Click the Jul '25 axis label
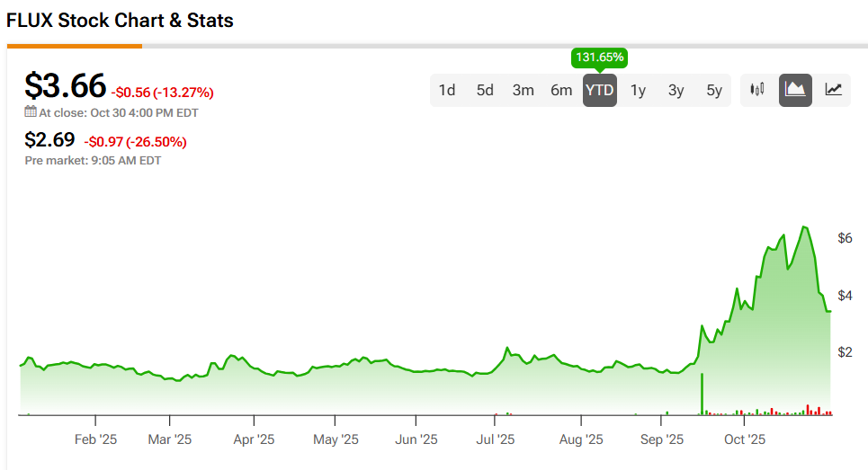868x470 pixels. tap(495, 439)
